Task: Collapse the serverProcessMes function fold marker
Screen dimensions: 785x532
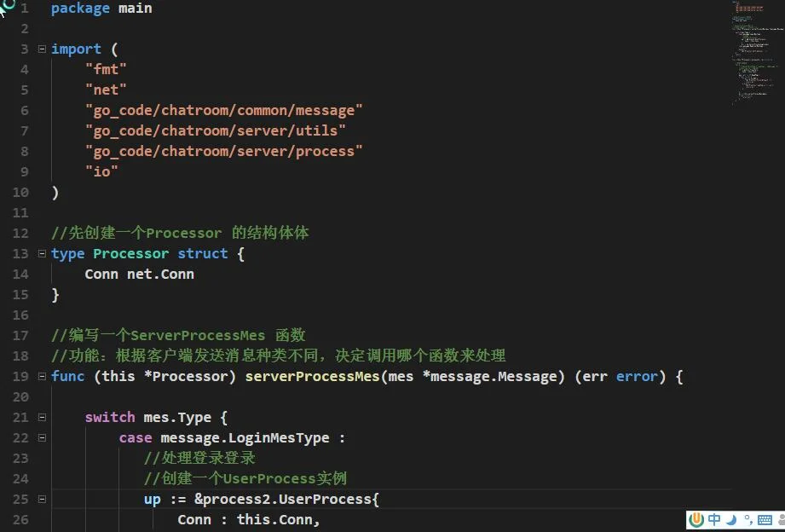Action: coord(42,376)
